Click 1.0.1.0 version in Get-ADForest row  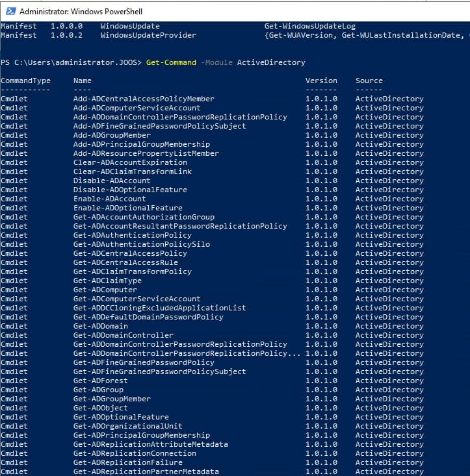point(321,381)
